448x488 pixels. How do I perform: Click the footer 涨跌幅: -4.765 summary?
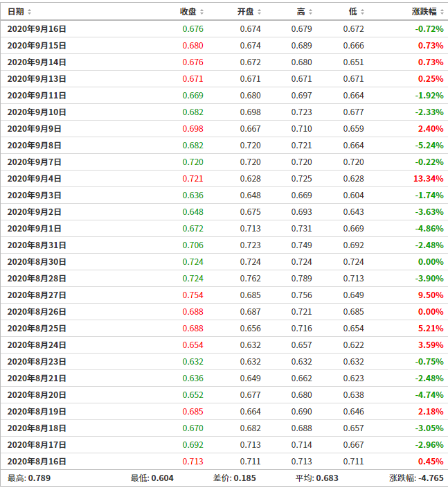416,478
